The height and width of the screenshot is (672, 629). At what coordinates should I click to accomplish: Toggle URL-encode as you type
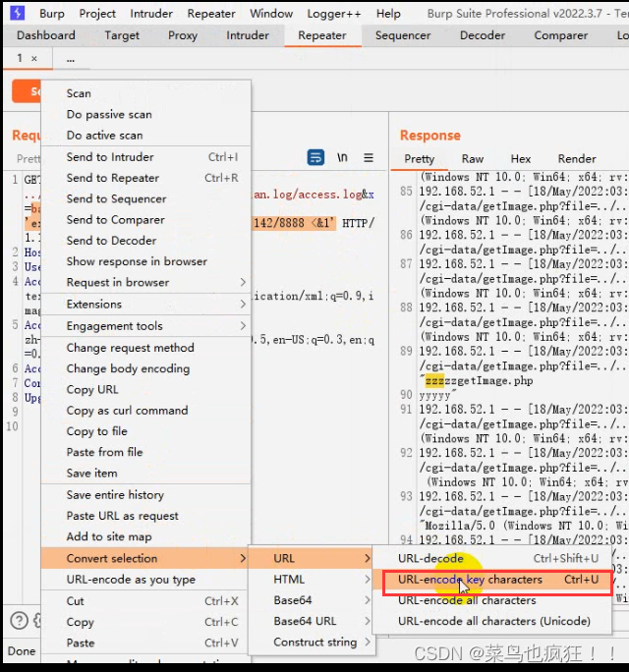coord(145,580)
